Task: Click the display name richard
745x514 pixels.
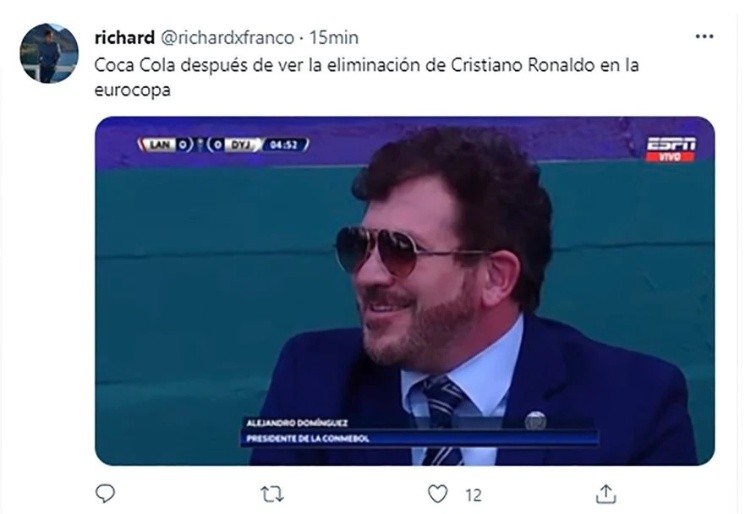Action: pos(124,38)
